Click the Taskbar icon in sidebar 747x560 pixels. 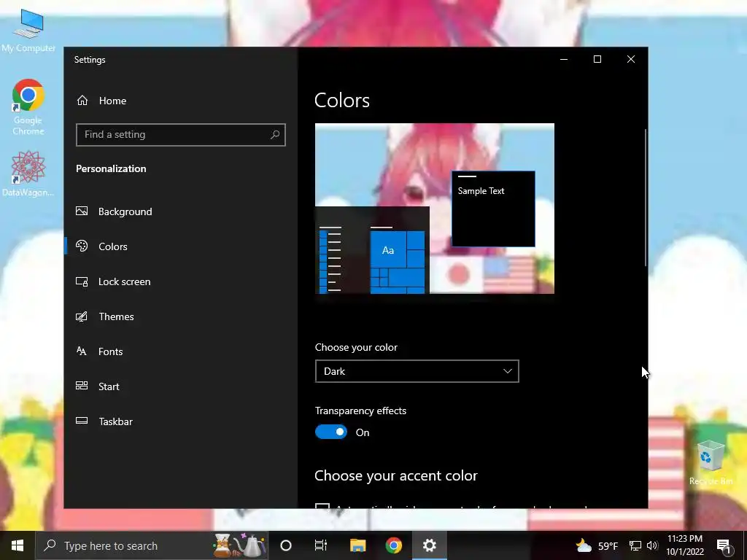[82, 421]
